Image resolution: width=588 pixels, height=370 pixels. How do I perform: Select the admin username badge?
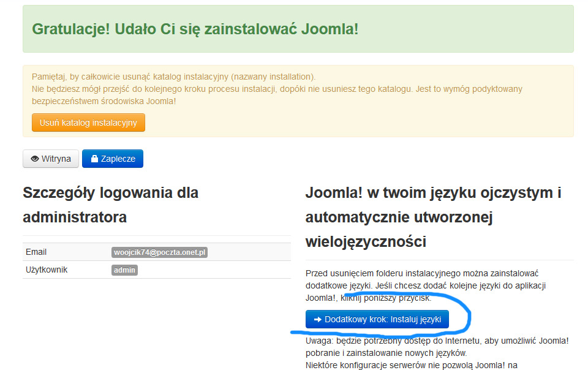pyautogui.click(x=124, y=270)
